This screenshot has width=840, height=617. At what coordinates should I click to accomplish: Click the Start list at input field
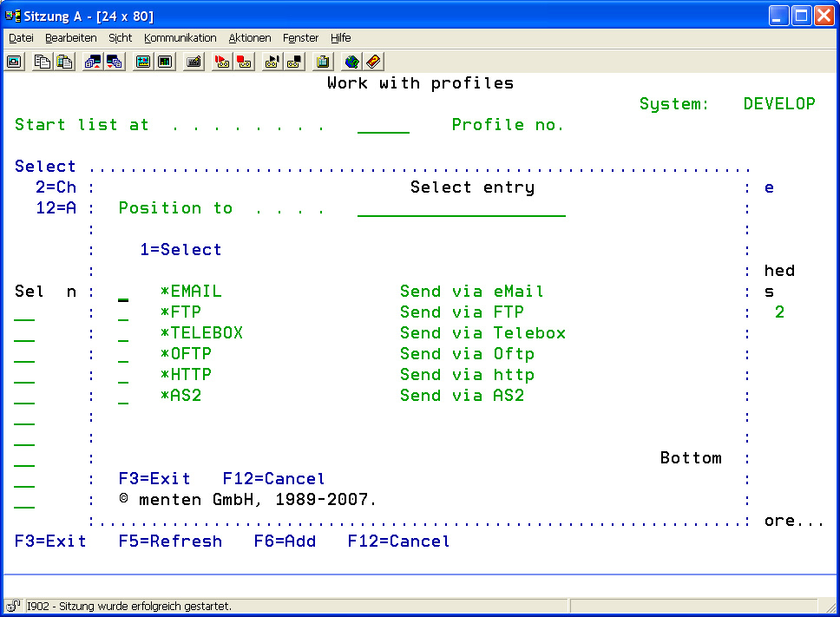(383, 125)
